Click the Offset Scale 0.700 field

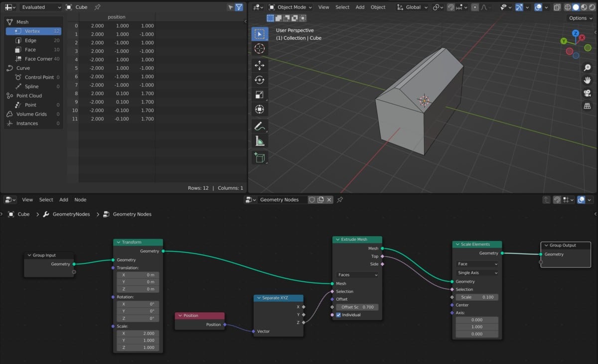(x=357, y=307)
